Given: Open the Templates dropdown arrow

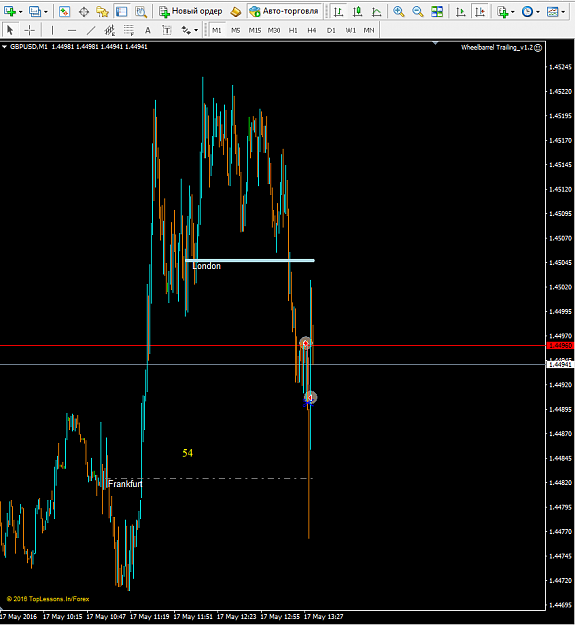Looking at the screenshot, I should pyautogui.click(x=563, y=12).
